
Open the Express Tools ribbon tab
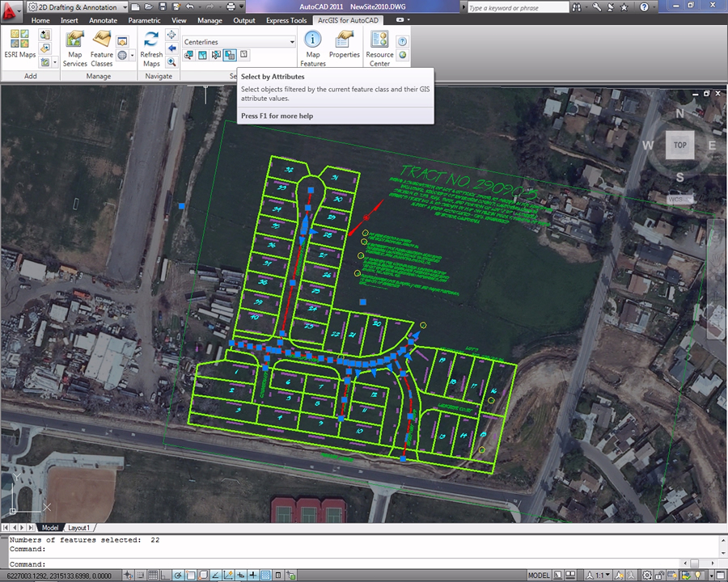(x=286, y=20)
